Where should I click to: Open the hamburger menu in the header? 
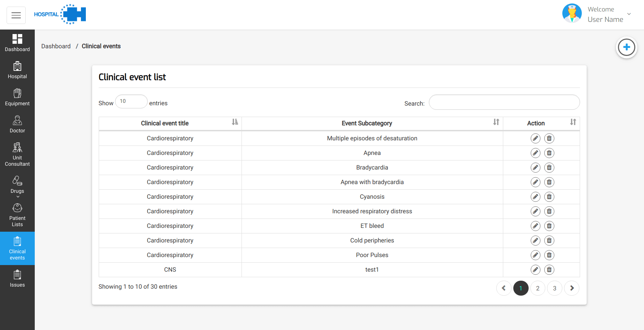click(x=16, y=15)
